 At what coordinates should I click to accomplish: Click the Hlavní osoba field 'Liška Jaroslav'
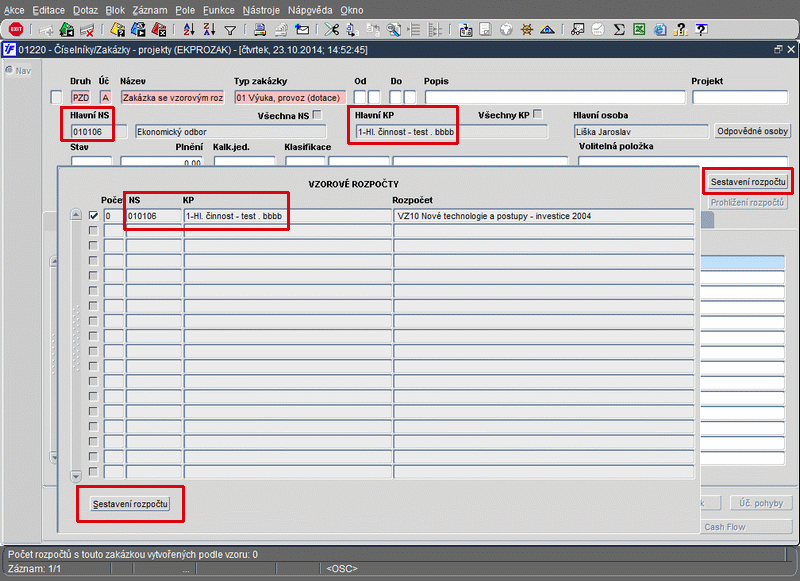click(x=641, y=132)
